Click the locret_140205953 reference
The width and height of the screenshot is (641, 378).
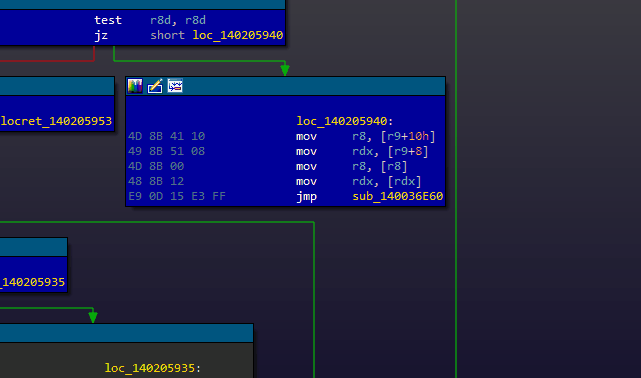click(56, 121)
